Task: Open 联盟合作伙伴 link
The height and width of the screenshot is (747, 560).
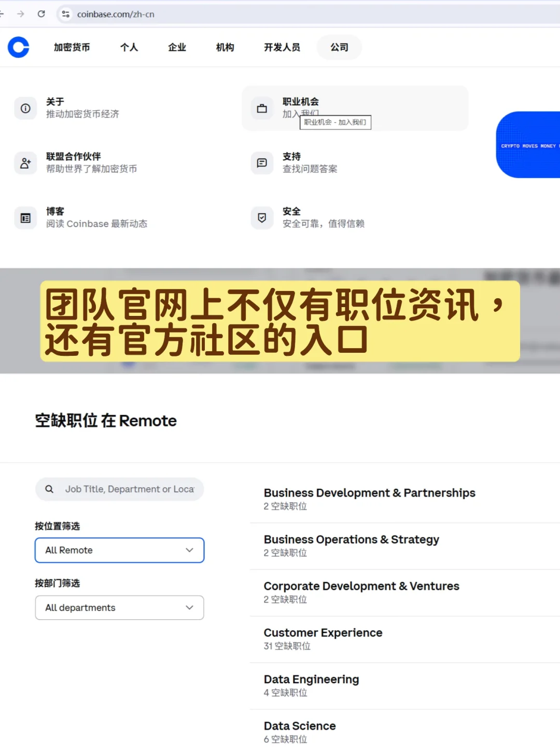Action: click(x=74, y=156)
